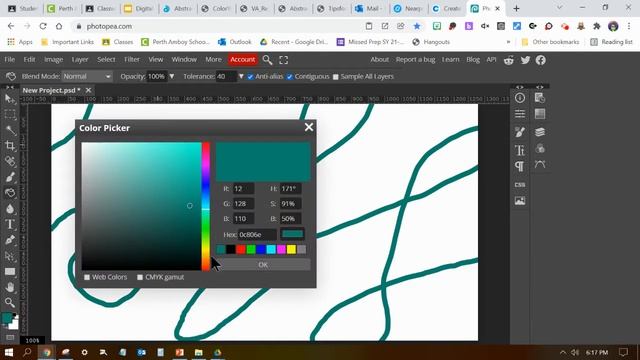Open the image gallery panel icon
Image resolution: width=640 pixels, height=360 pixels.
tap(520, 201)
